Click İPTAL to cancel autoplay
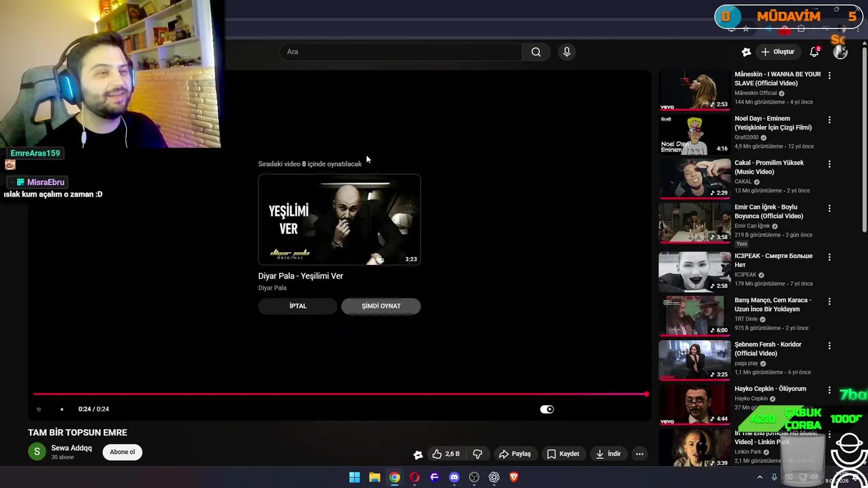868x488 pixels. 298,306
